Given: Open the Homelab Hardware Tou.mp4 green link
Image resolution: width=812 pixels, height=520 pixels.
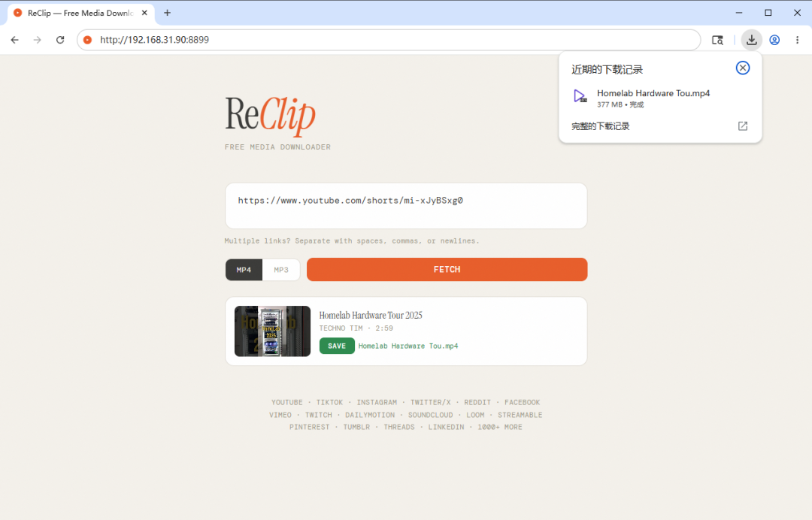Looking at the screenshot, I should point(408,346).
